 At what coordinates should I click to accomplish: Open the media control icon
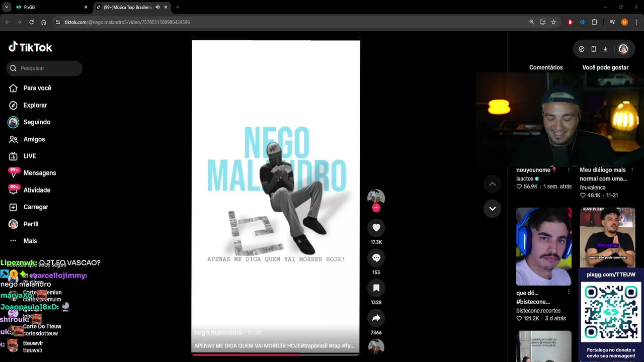pos(612,22)
